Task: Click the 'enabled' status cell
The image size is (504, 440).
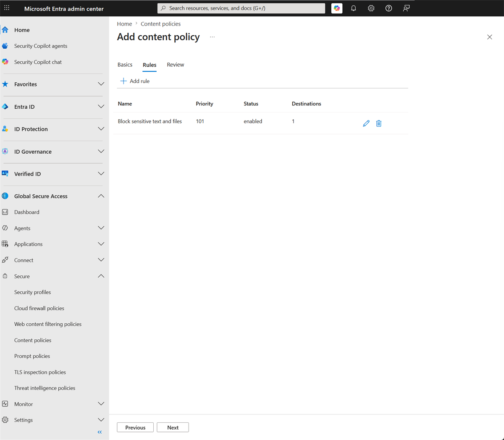Action: pos(253,121)
